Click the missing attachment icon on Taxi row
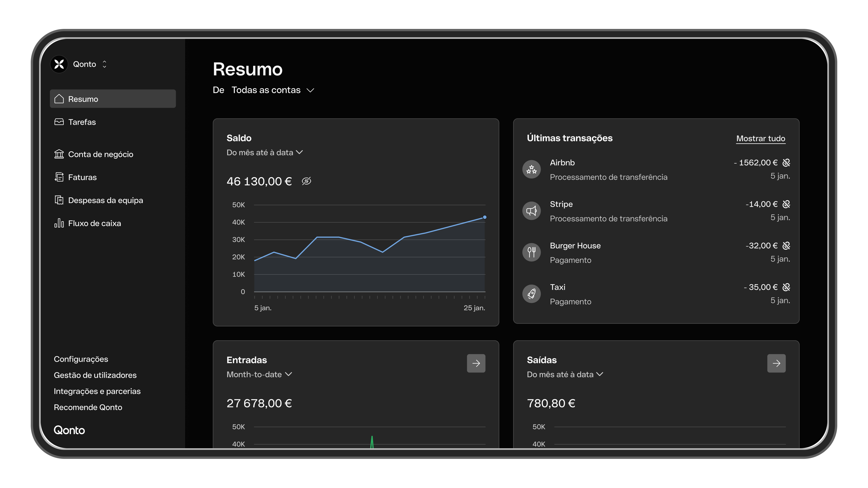 [x=786, y=287]
